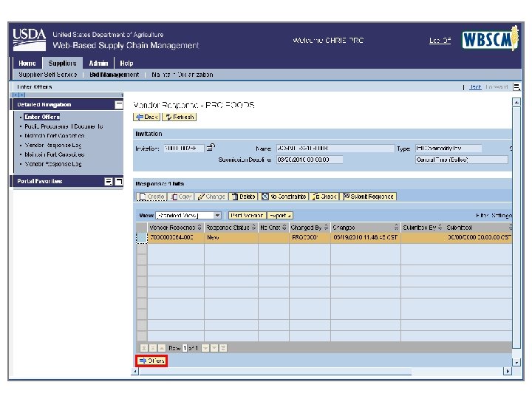The height and width of the screenshot is (399, 532).
Task: Click the Offers button
Action: click(151, 361)
